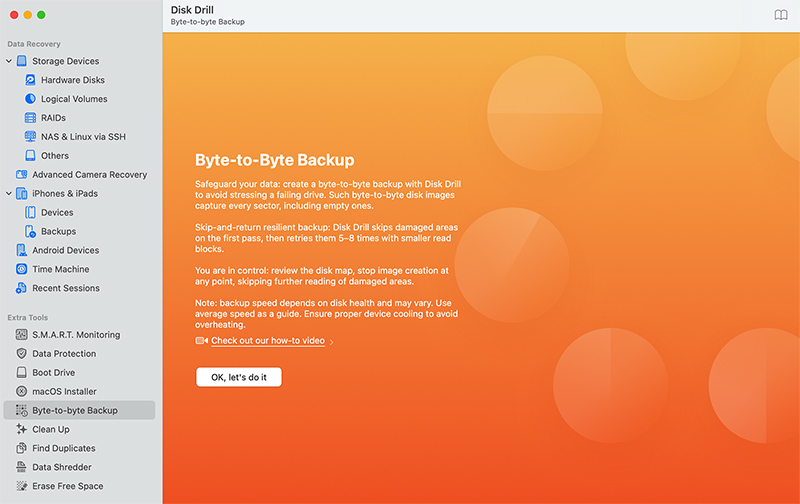Click the Advanced Camera Recovery icon
800x504 pixels.
21,174
